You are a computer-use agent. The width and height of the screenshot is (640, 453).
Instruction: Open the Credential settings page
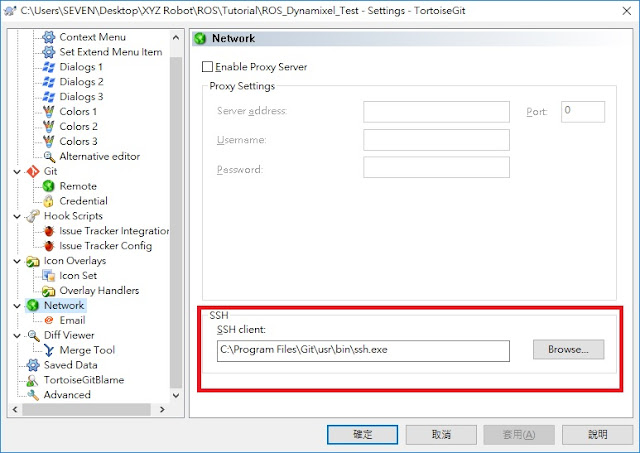(84, 201)
